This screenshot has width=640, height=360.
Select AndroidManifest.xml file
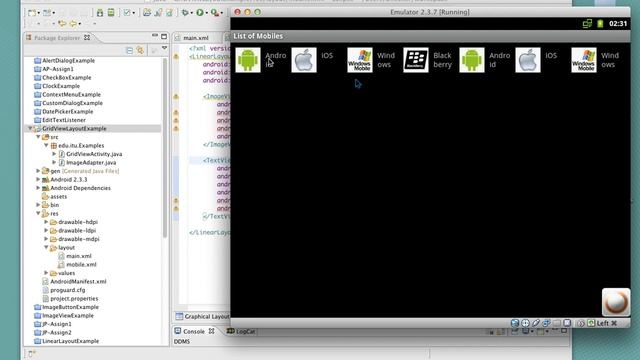78,282
